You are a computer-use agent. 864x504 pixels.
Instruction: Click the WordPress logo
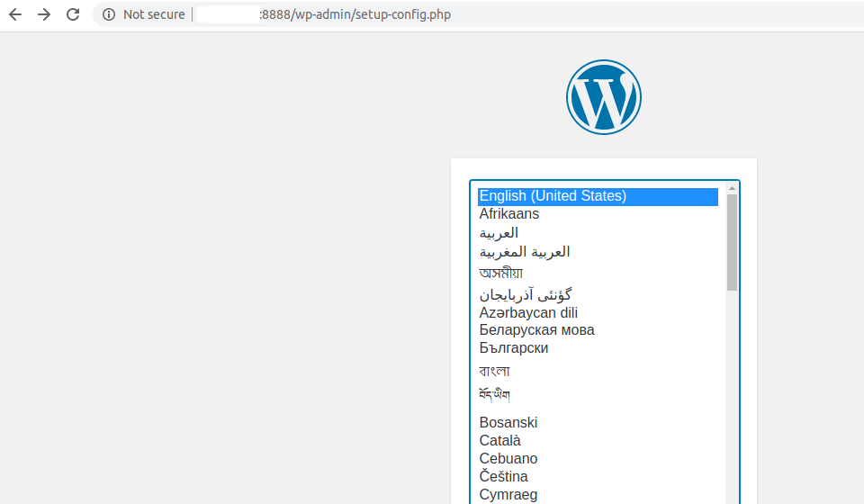(x=603, y=97)
